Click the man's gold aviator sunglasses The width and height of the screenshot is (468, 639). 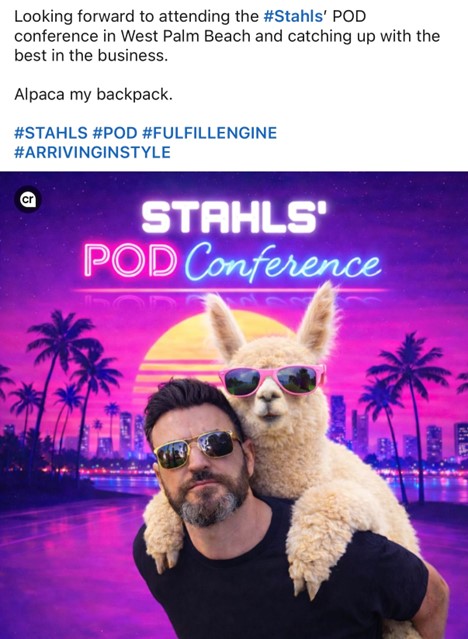coord(196,448)
